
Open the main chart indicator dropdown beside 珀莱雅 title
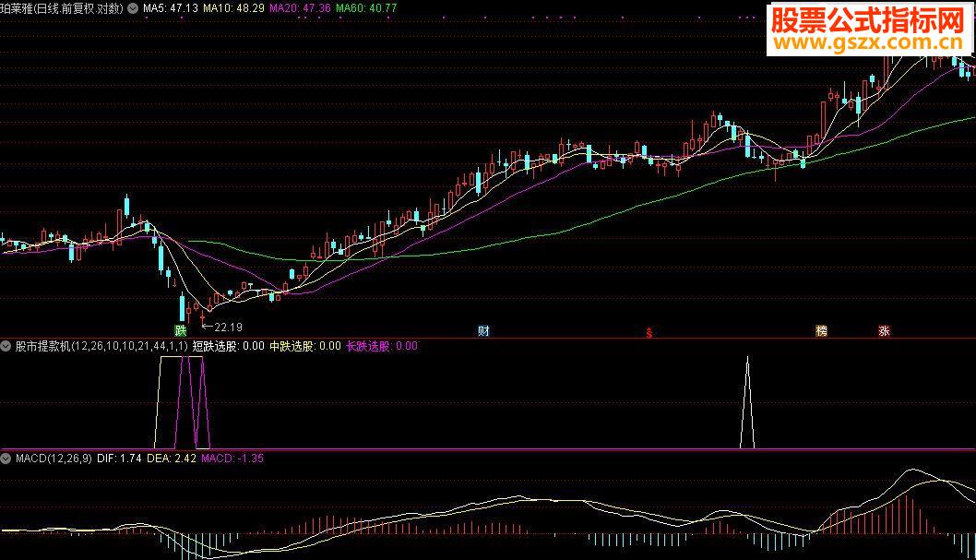point(133,8)
